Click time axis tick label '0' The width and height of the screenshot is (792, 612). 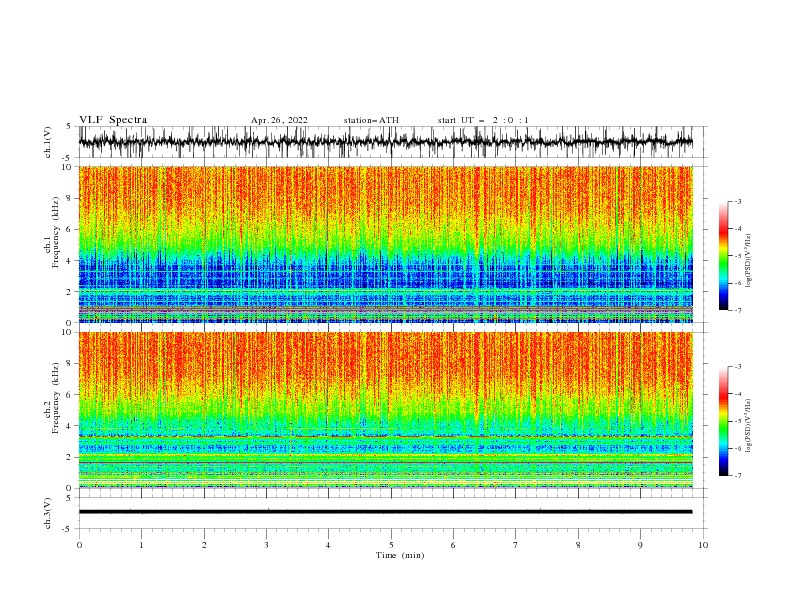click(x=79, y=545)
